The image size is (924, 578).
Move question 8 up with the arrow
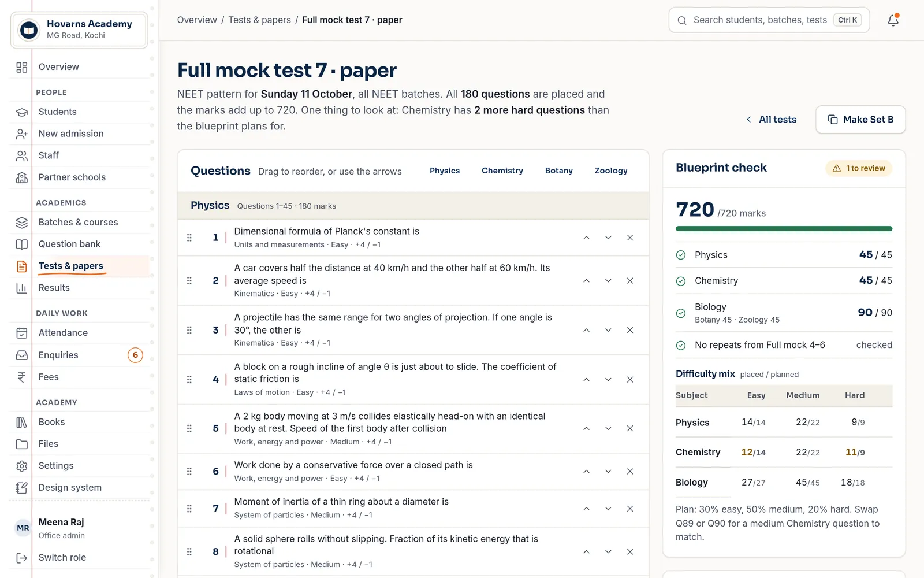click(x=586, y=551)
